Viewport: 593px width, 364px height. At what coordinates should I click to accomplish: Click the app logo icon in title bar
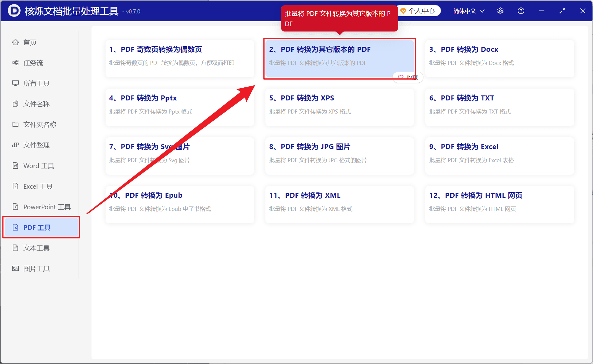point(14,11)
